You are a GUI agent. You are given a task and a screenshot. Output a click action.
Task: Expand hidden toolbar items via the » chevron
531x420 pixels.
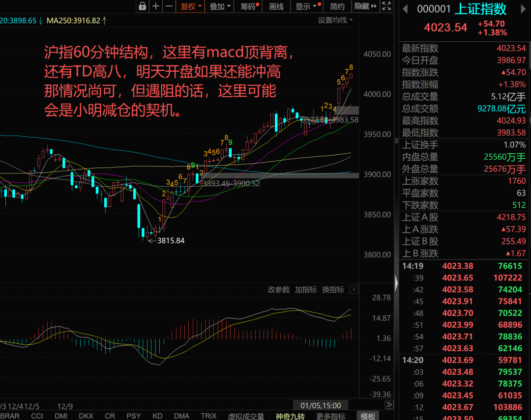(375, 6)
